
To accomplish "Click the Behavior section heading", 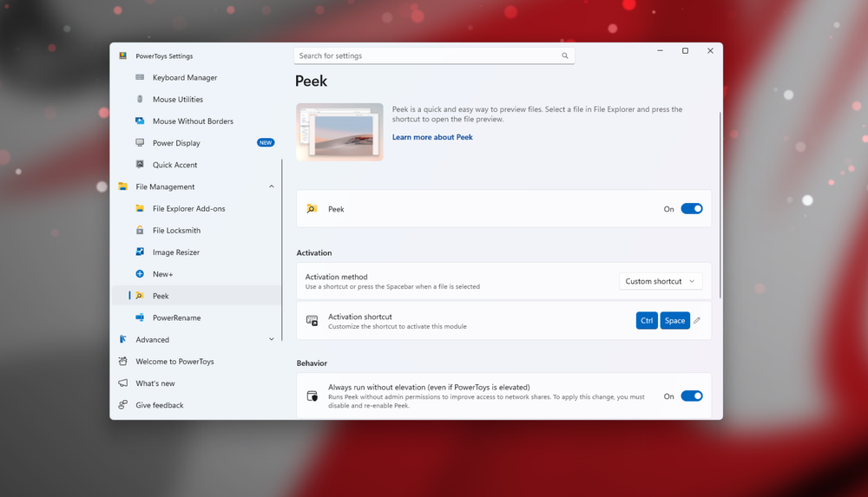I will (312, 363).
